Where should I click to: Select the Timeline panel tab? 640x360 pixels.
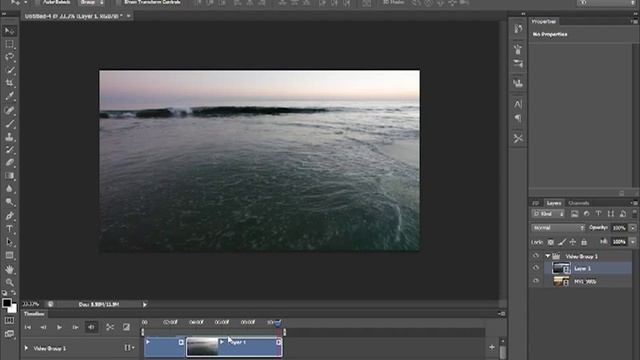point(34,314)
